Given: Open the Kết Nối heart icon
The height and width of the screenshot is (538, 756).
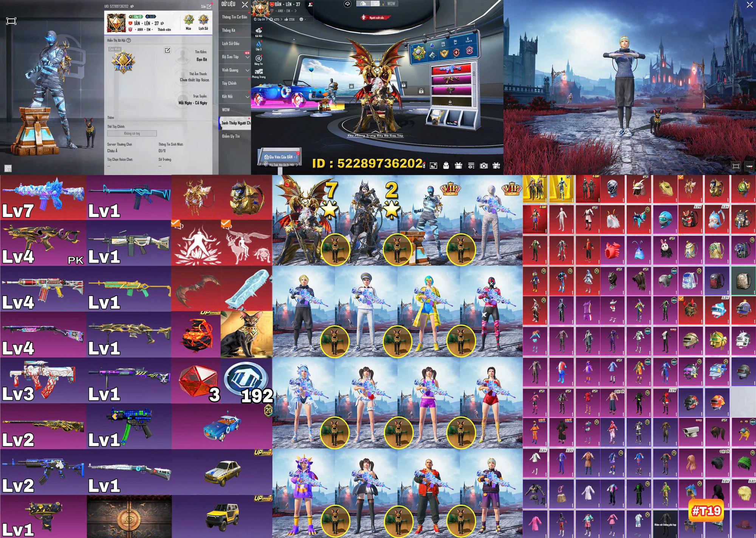Looking at the screenshot, I should coord(259,31).
